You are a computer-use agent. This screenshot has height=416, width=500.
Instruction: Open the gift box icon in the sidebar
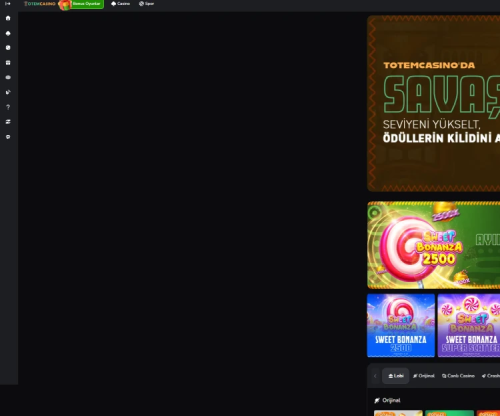(8, 63)
